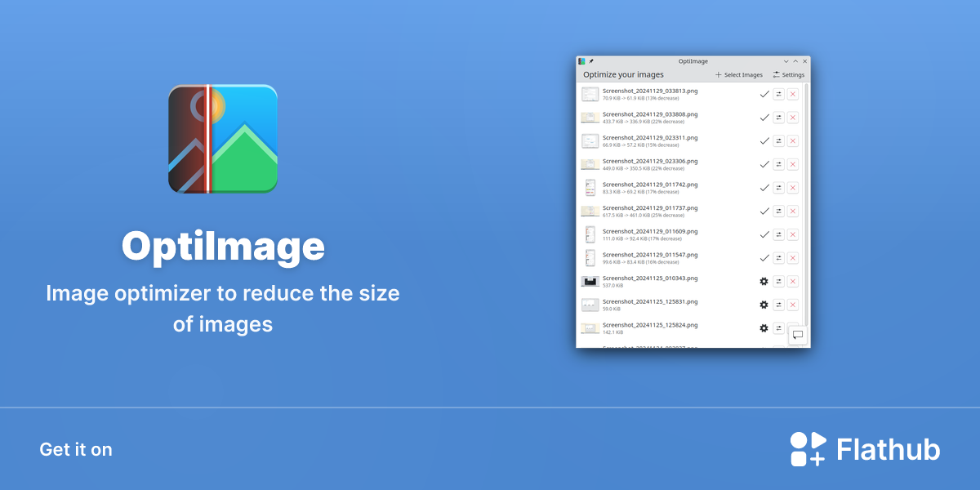This screenshot has height=490, width=980.
Task: Open options for Screenshot_20241129_033808.png
Action: (x=778, y=118)
